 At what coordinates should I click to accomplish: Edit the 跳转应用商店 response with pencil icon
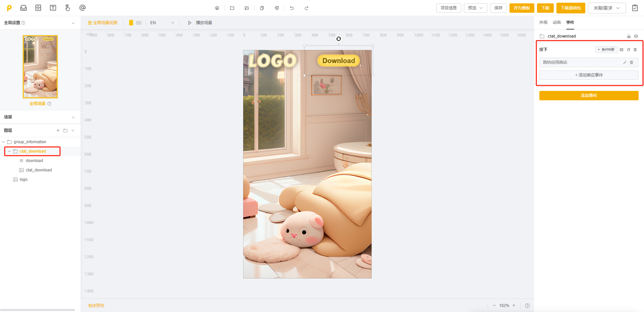pyautogui.click(x=625, y=62)
